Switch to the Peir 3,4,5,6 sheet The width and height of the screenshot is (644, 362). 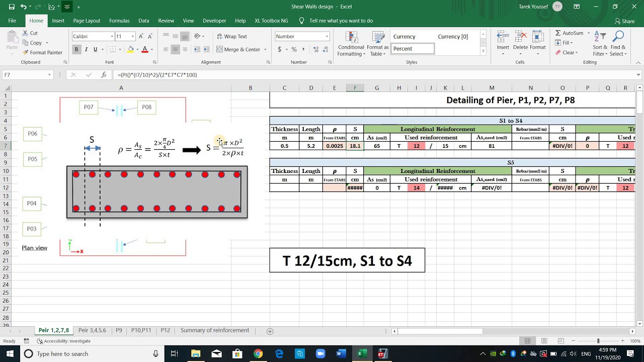92,330
